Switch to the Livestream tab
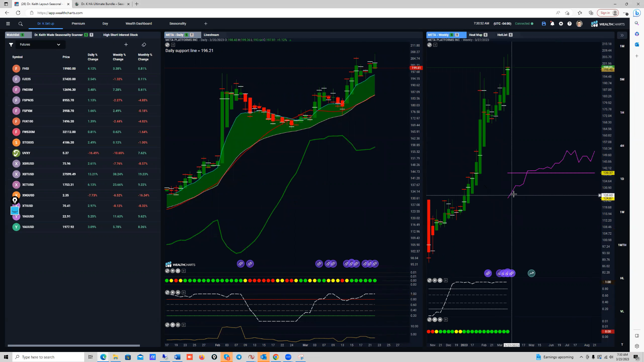Viewport: 644px width, 362px height. pyautogui.click(x=211, y=35)
